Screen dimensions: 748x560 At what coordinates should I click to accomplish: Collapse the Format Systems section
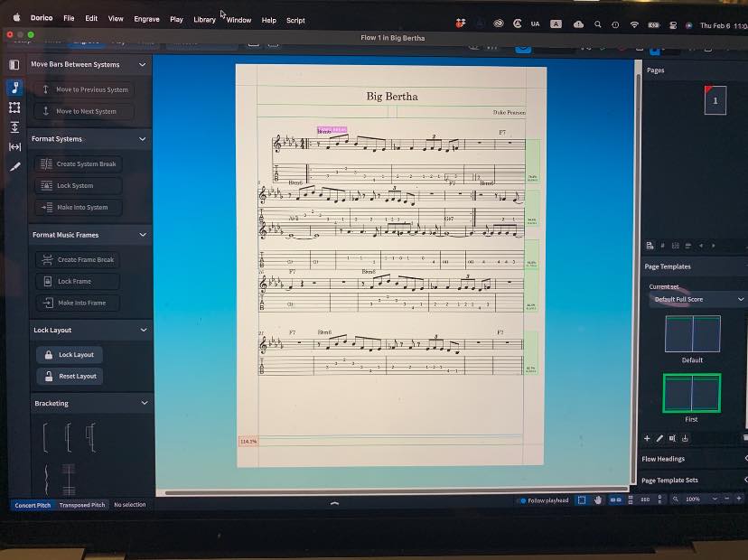(x=142, y=139)
